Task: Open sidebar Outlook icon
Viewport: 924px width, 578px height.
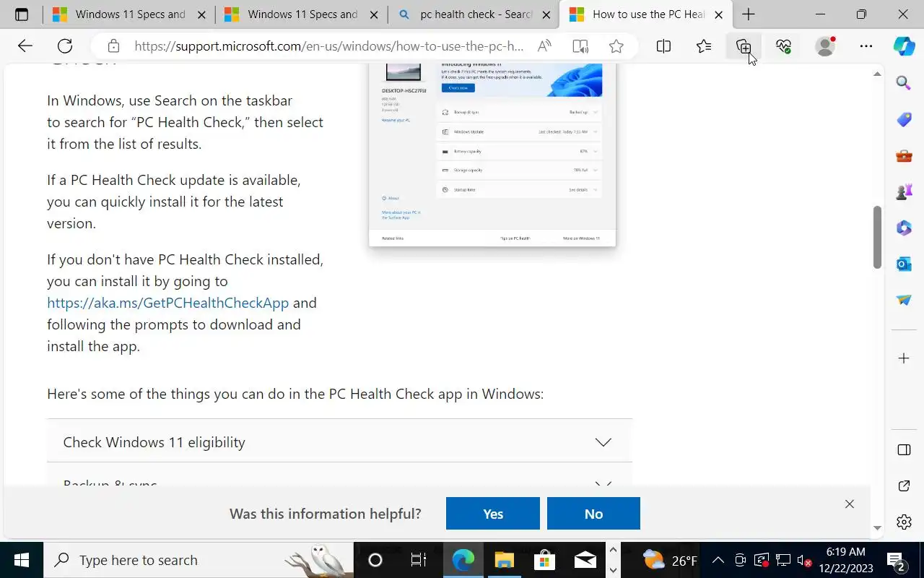Action: pyautogui.click(x=904, y=264)
